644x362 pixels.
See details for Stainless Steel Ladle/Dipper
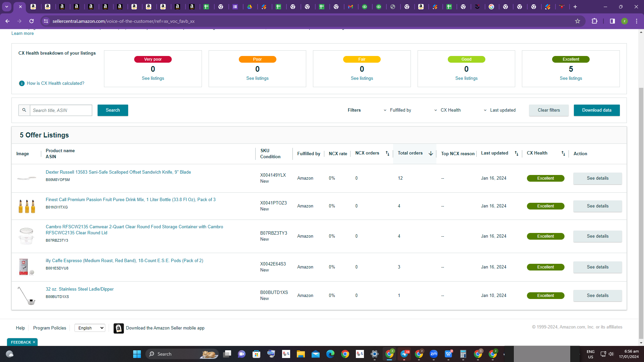tap(597, 296)
